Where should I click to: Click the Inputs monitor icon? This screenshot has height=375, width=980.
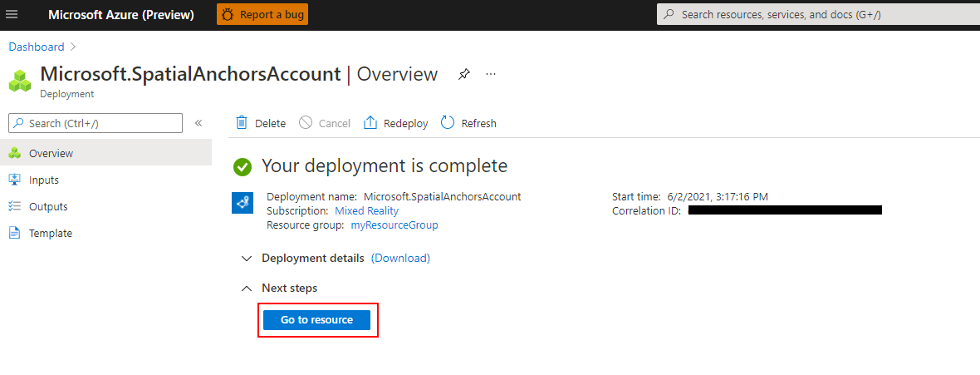(15, 180)
